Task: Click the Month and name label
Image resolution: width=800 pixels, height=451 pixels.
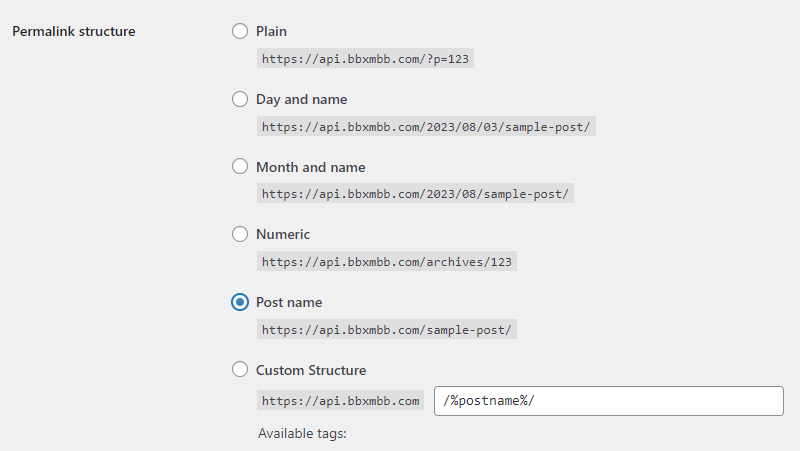Action: point(311,167)
